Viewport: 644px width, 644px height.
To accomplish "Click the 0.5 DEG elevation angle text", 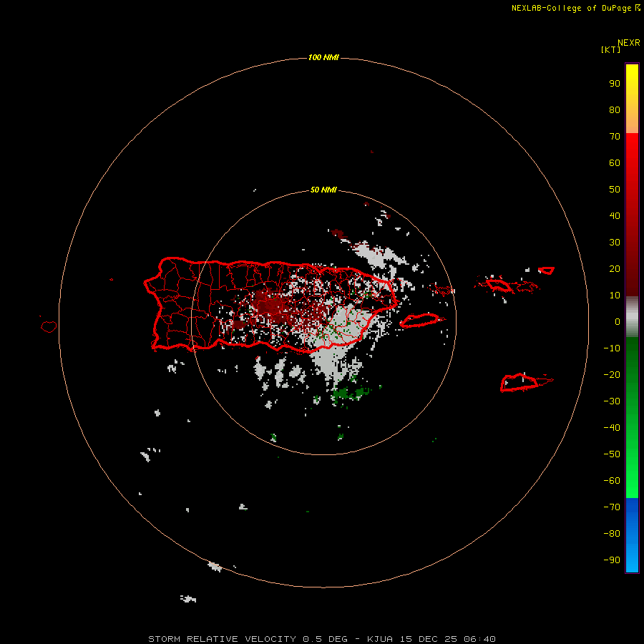I will (325, 639).
